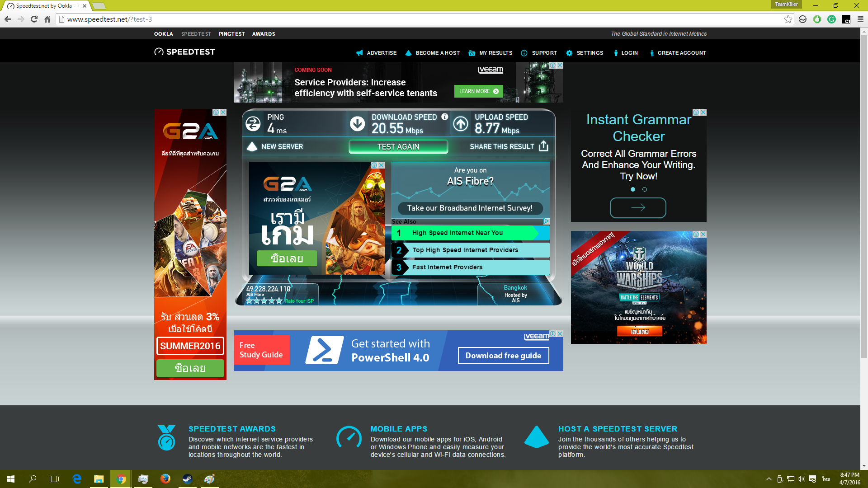Open Chrome hamburger menu

[860, 19]
